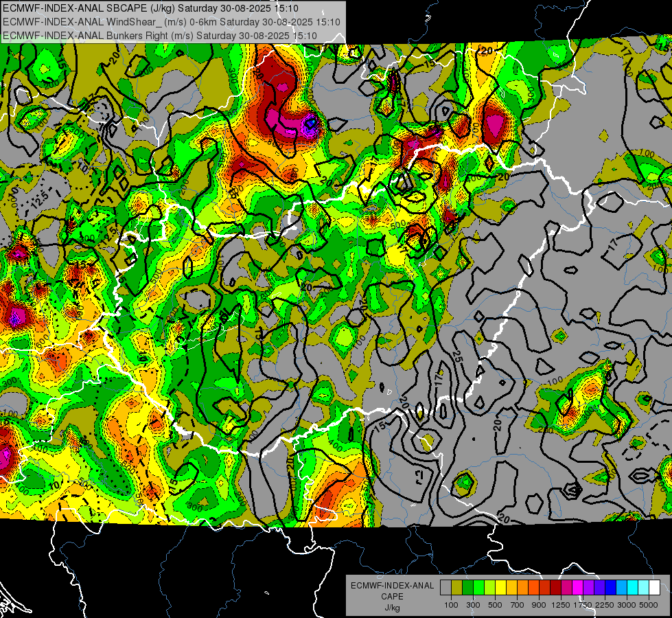Click the amber legend swatch left of 700

point(511,588)
